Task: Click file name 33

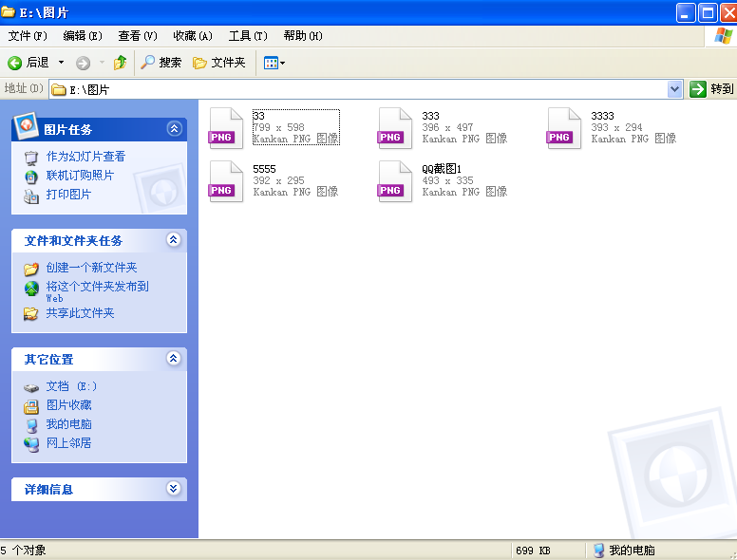Action: (258, 116)
